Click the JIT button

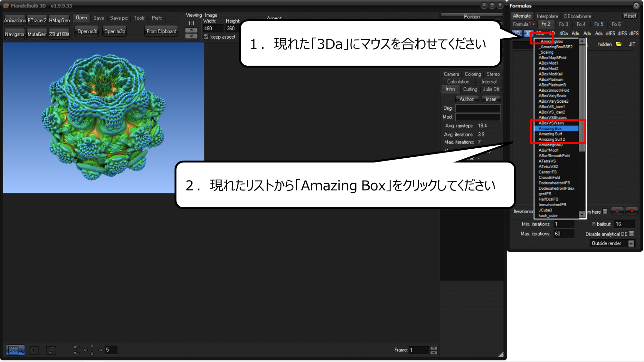(x=632, y=44)
